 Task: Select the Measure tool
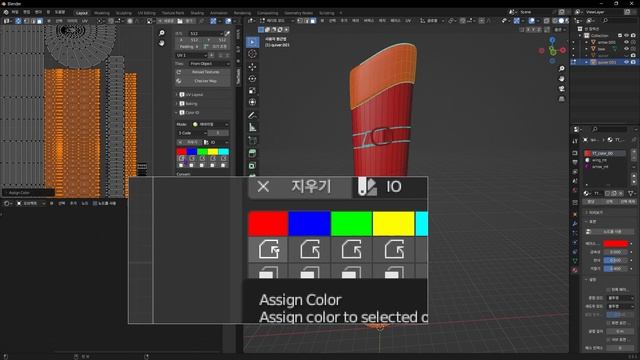click(x=252, y=128)
